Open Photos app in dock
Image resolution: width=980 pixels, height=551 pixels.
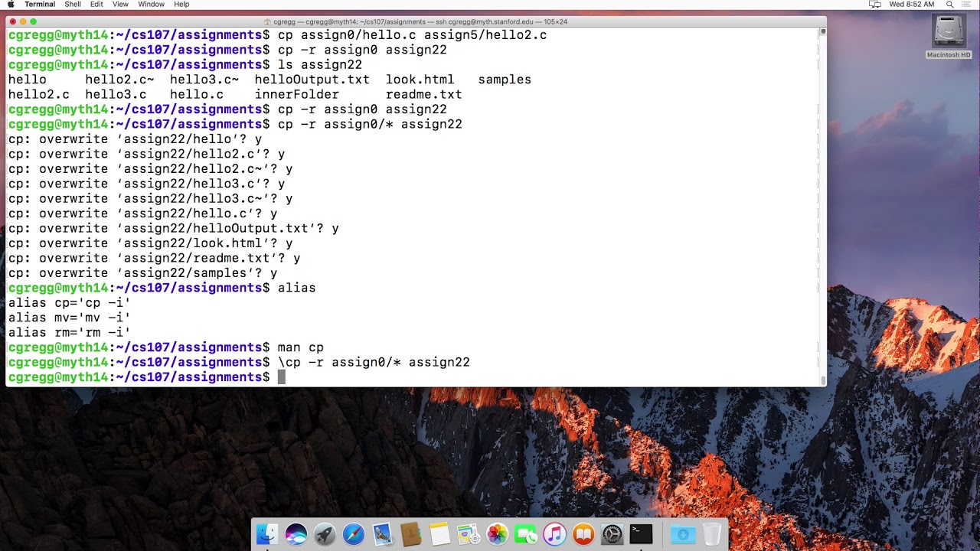498,534
